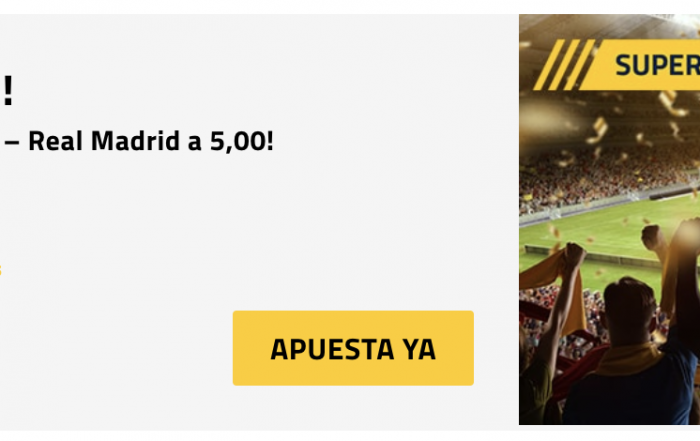
Task: Click the diagonal yellow stripes icon
Action: tap(564, 65)
